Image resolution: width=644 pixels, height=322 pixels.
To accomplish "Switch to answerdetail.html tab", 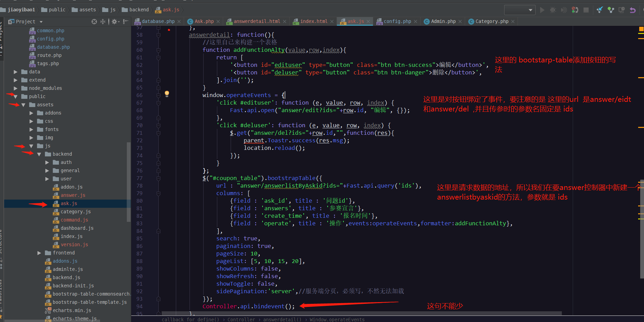I will click(x=257, y=21).
